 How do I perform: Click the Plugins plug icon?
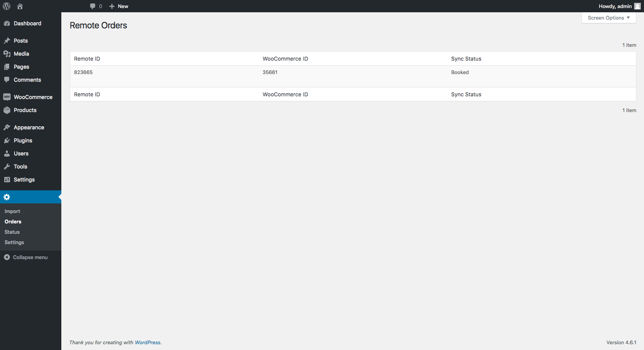tap(7, 140)
